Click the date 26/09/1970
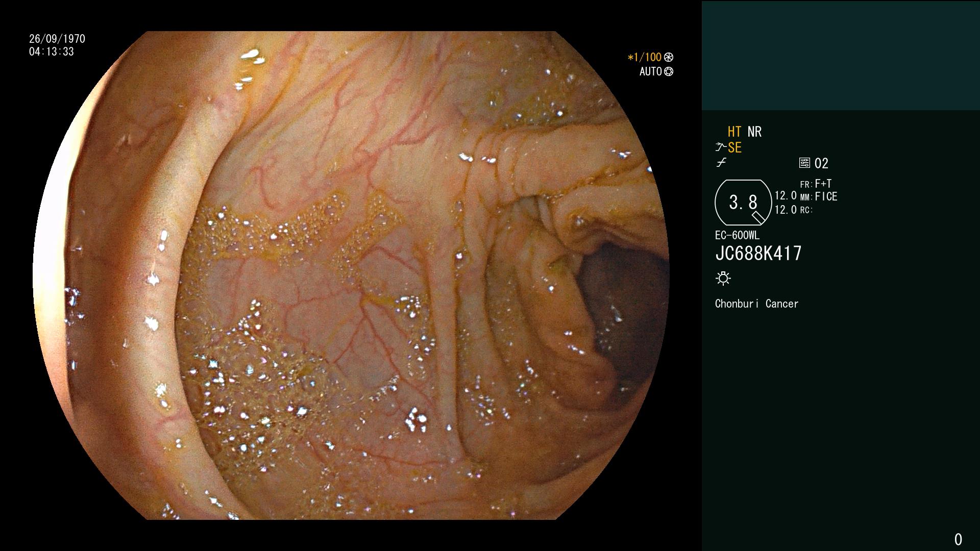Viewport: 980px width, 551px height. (x=57, y=39)
